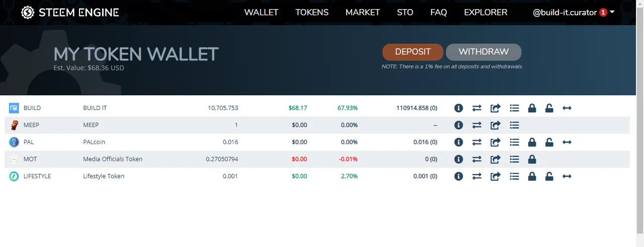The height and width of the screenshot is (247, 644).
Task: Click stake lock icon in LIFESTYLE row
Action: [x=532, y=176]
